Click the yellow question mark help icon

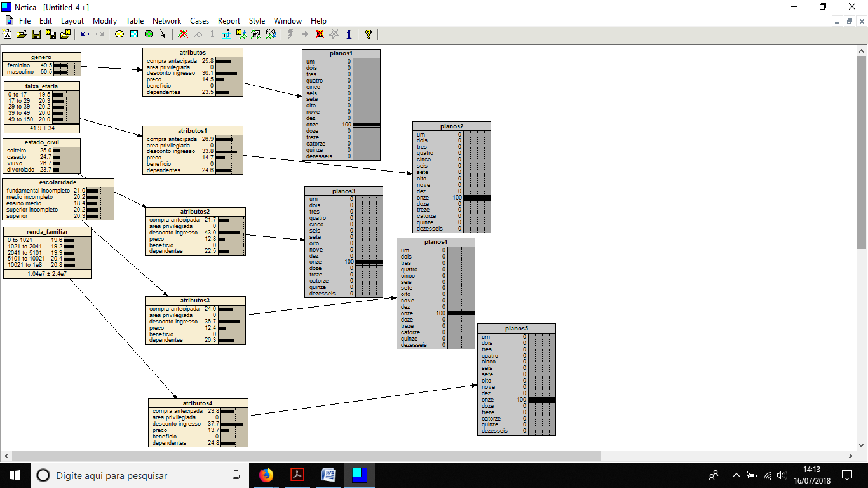pyautogui.click(x=368, y=34)
